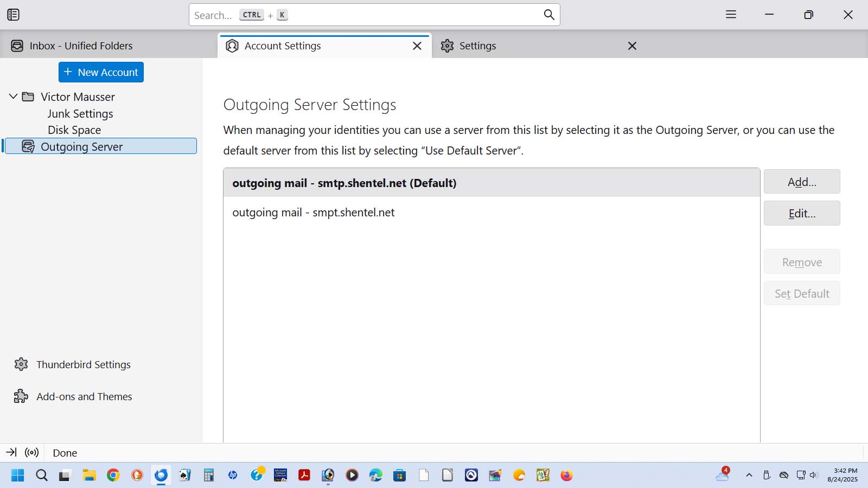Open Junk Settings in account tree
This screenshot has width=868, height=488.
click(80, 114)
